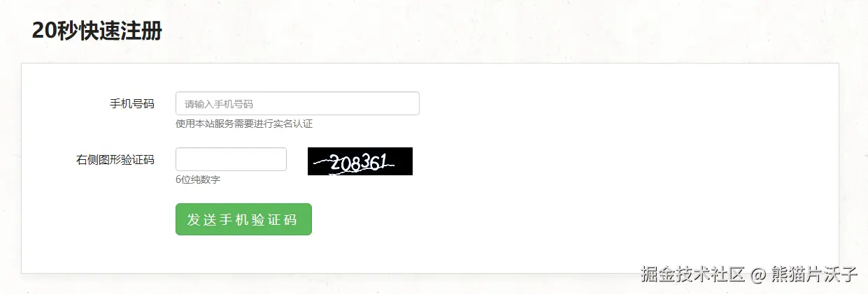Focus the 右侧图形验证码 captcha input box

(231, 159)
